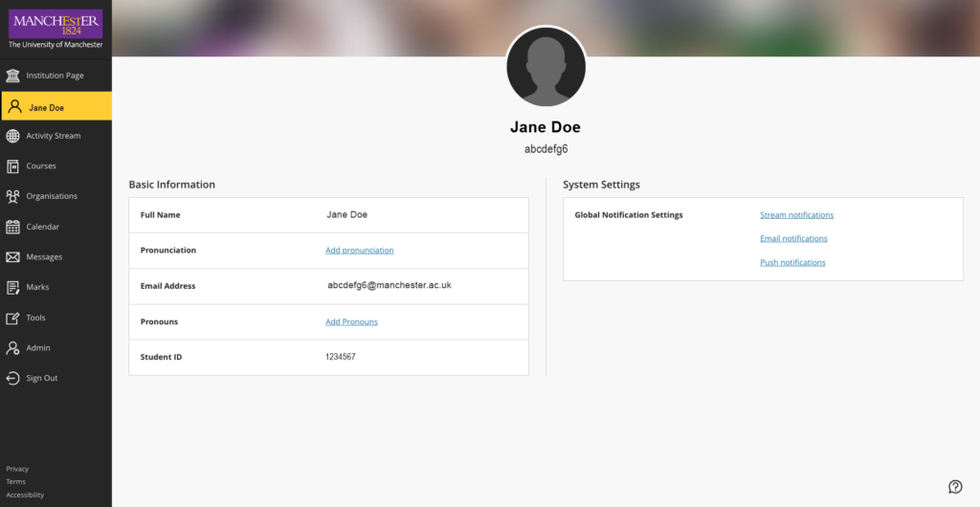
Task: Click username abcdefg6 under the name
Action: coord(546,149)
